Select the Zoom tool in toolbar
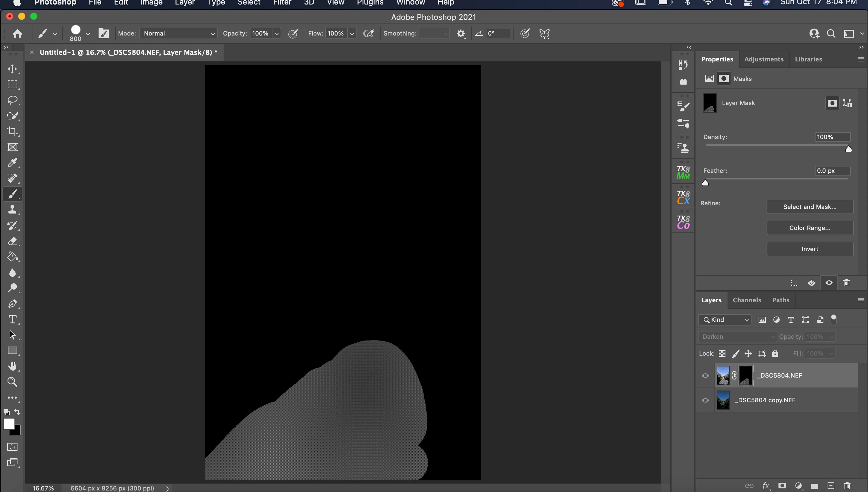868x492 pixels. (13, 382)
